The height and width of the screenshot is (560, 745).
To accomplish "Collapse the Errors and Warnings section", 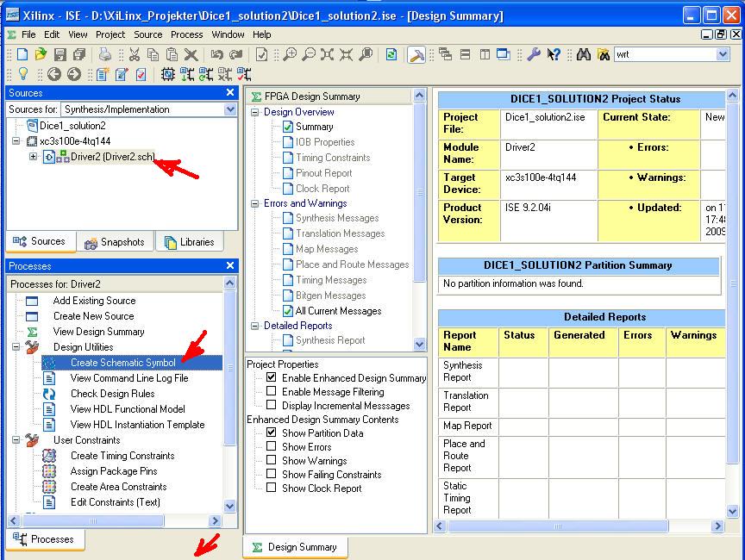I will coord(255,203).
